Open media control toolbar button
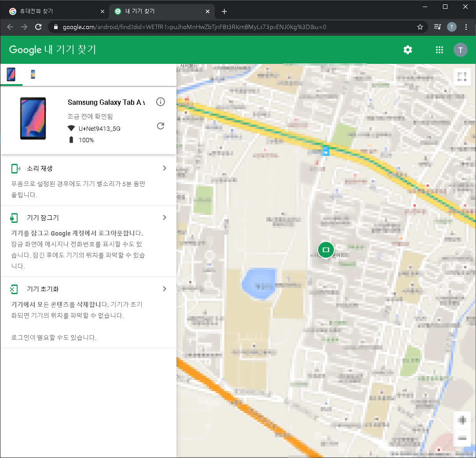Image resolution: width=476 pixels, height=458 pixels. point(437,27)
